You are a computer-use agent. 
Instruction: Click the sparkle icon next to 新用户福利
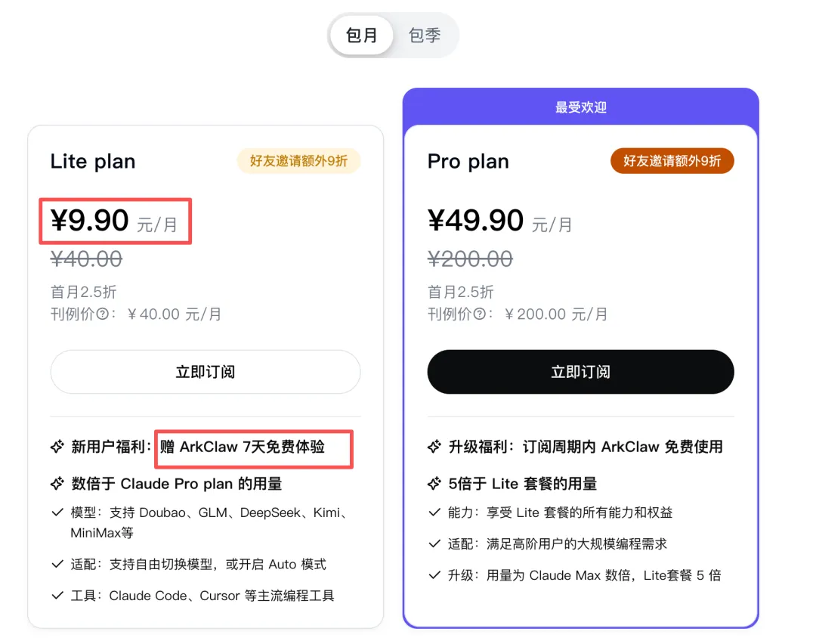coord(57,447)
